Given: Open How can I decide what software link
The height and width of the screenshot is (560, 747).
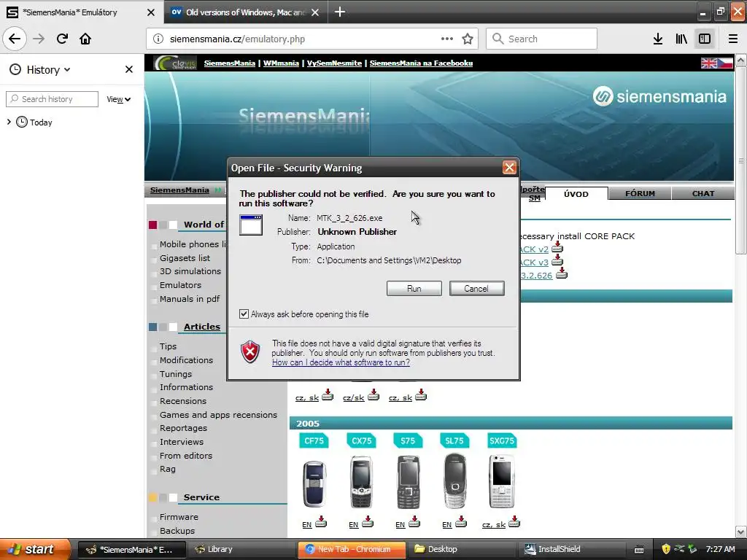Looking at the screenshot, I should click(x=341, y=362).
